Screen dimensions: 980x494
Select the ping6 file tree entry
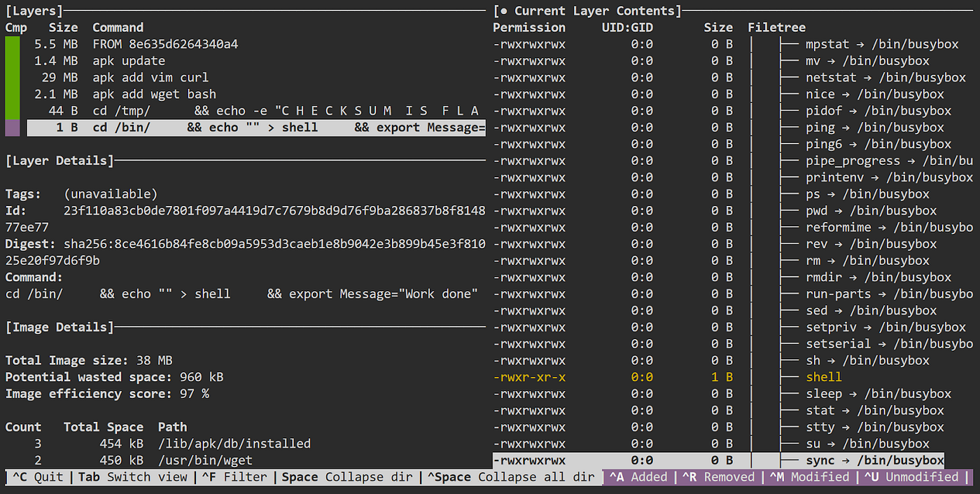click(x=878, y=144)
